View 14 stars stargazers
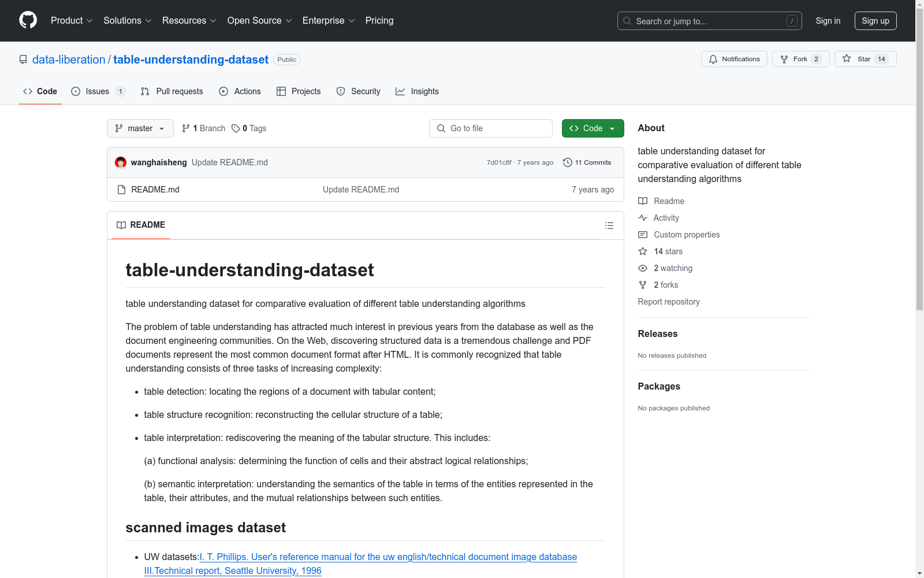The image size is (924, 578). coord(661,251)
